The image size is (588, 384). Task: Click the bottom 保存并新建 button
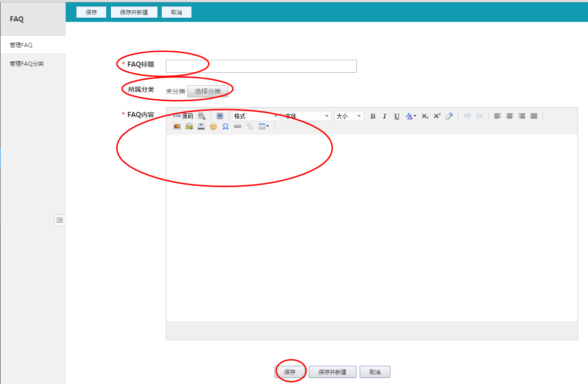pos(332,372)
